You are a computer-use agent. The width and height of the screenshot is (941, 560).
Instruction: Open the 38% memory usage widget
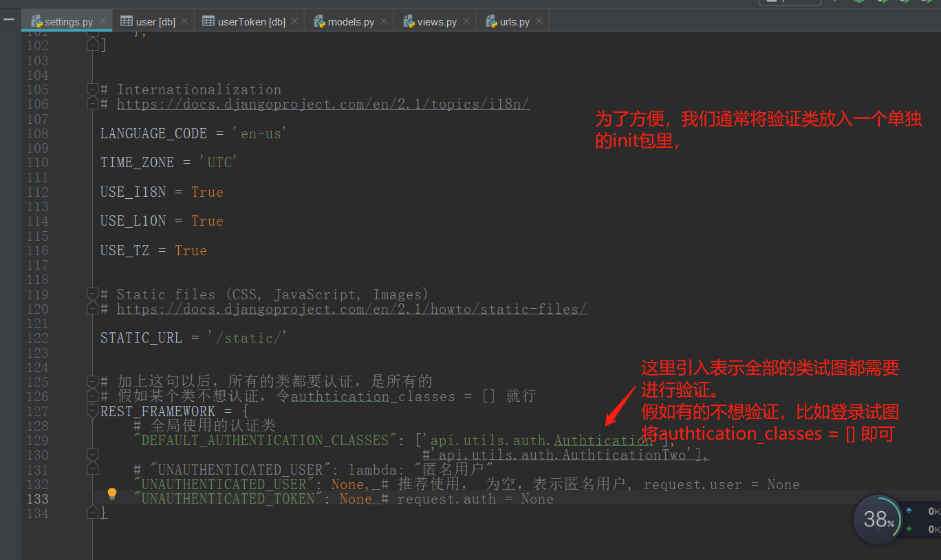click(876, 519)
